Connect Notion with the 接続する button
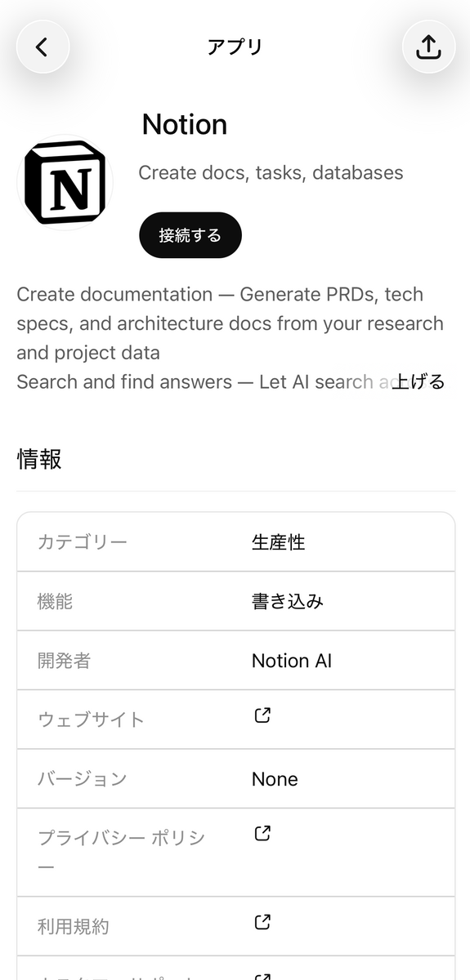This screenshot has height=980, width=470. coord(190,235)
